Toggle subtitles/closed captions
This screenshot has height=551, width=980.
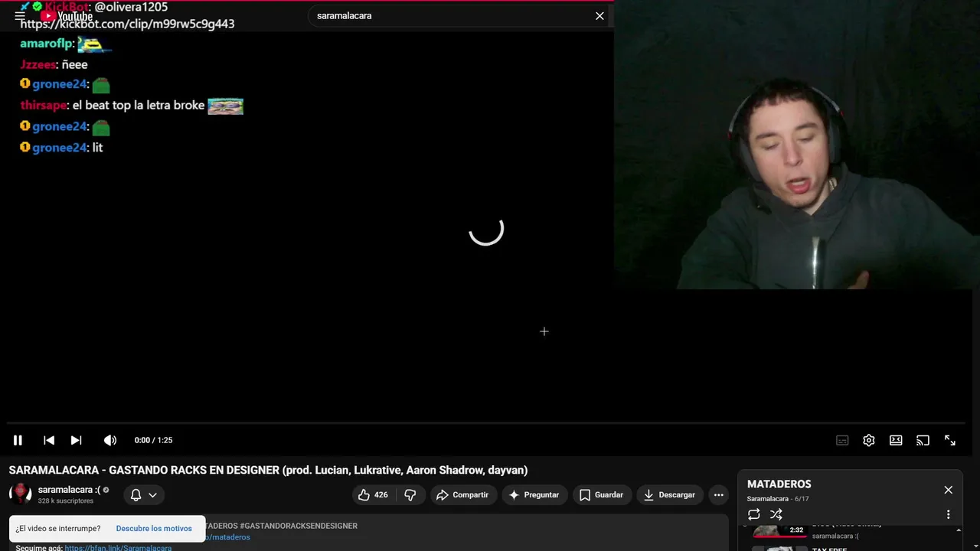coord(842,440)
